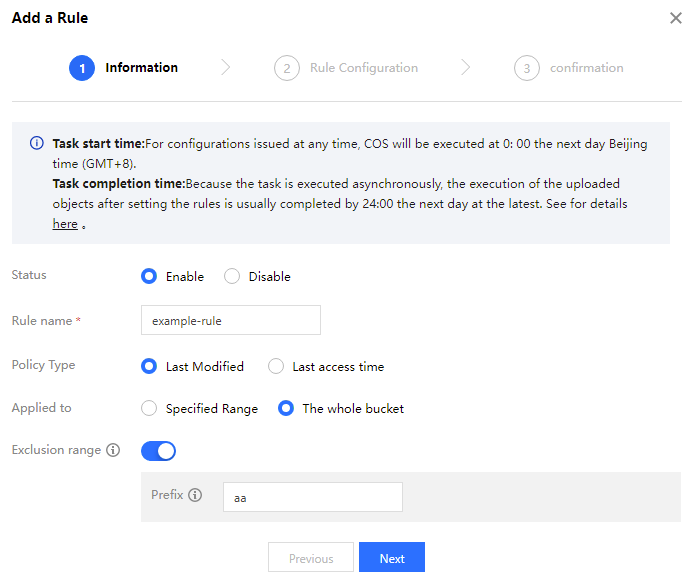Click the arrow after Information step
Image resolution: width=694 pixels, height=584 pixels.
point(226,68)
